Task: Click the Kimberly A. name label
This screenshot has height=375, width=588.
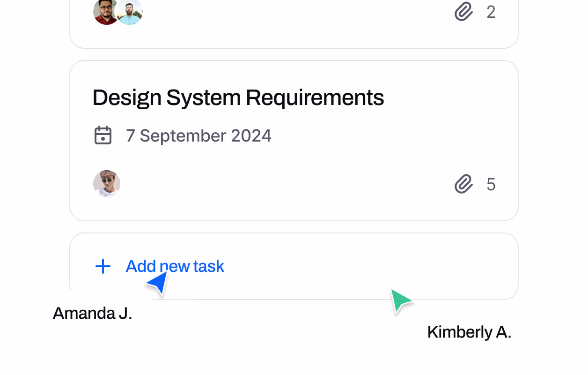Action: point(469,332)
